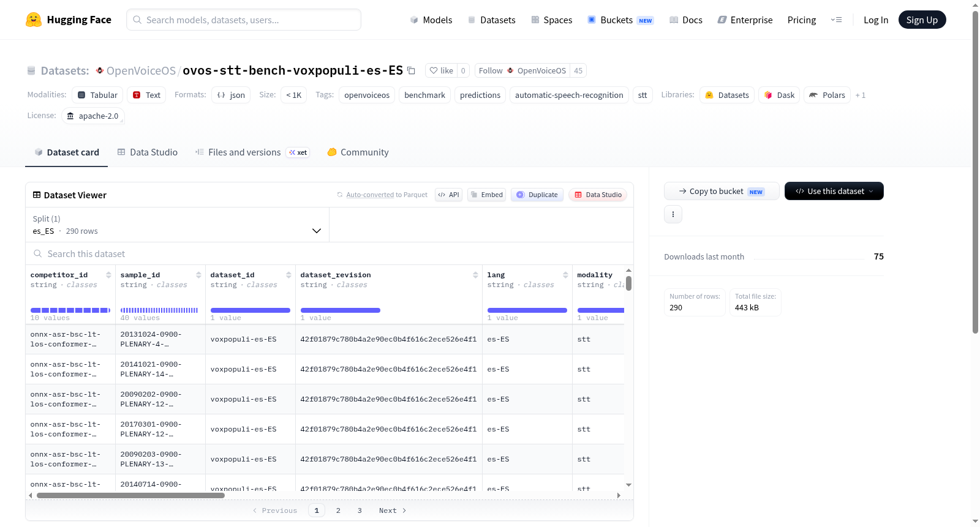Screen dimensions: 980x527
Task: Switch to the Data Studio tab
Action: click(148, 152)
